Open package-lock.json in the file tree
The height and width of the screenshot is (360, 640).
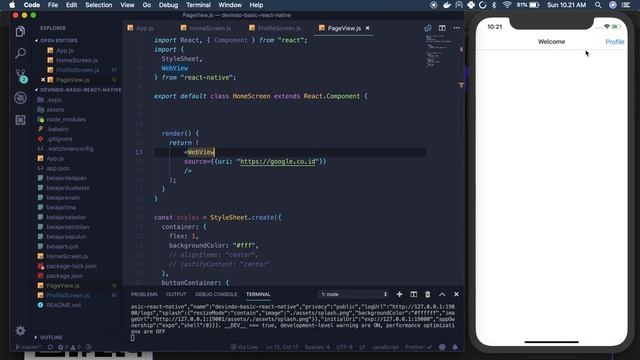pos(71,266)
